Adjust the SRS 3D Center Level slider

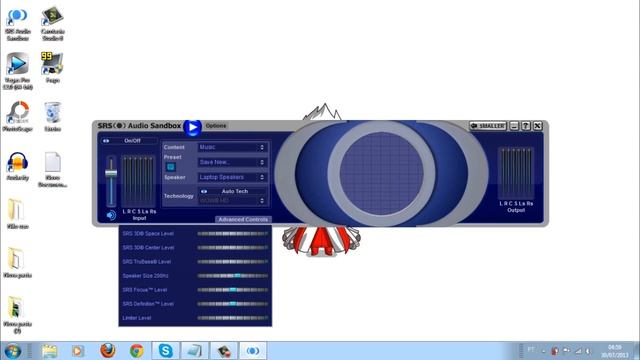pyautogui.click(x=233, y=248)
